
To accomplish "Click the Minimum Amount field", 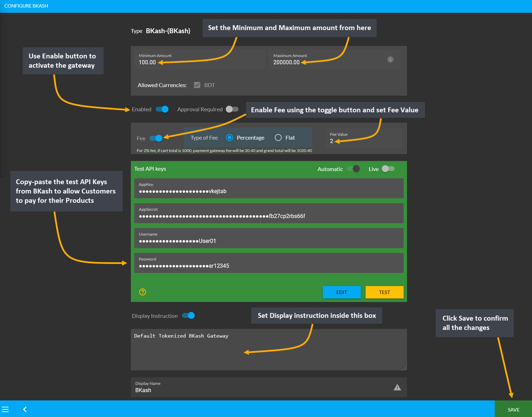I will pyautogui.click(x=200, y=59).
